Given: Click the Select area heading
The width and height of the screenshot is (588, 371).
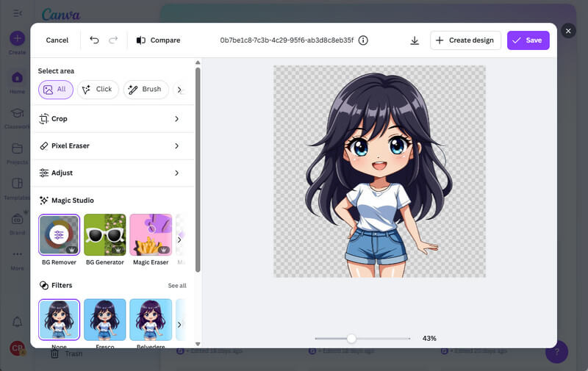Looking at the screenshot, I should (56, 71).
